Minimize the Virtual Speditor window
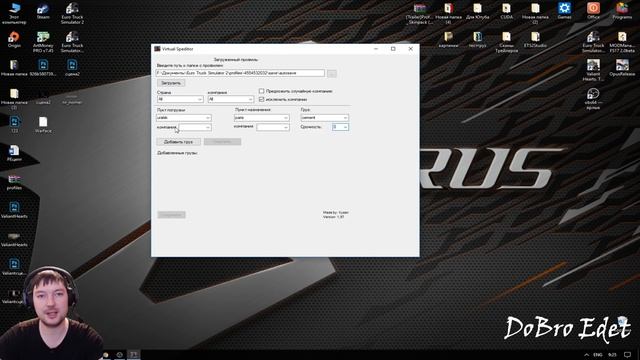 point(376,49)
